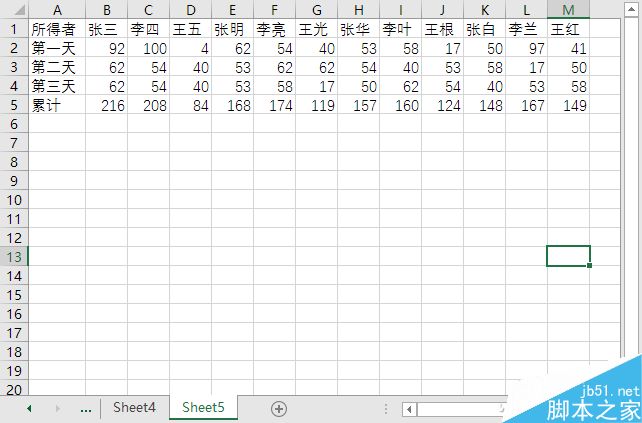Select cell with value 41

coord(568,48)
